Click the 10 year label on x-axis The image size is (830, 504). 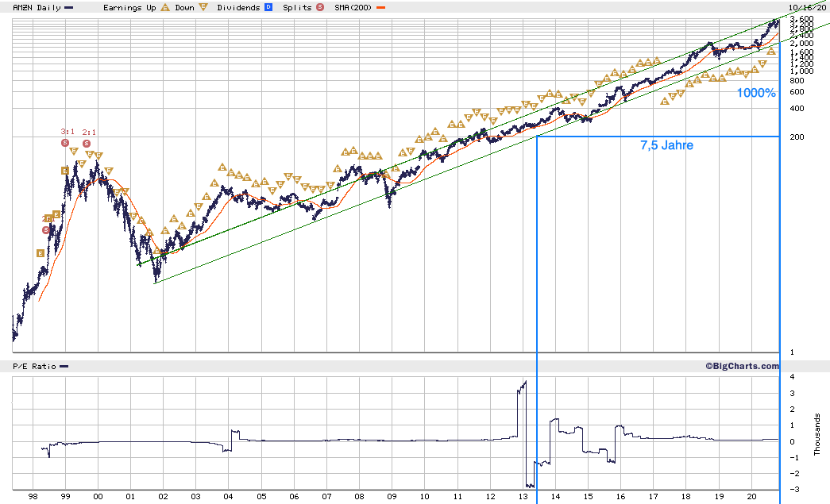pyautogui.click(x=424, y=497)
